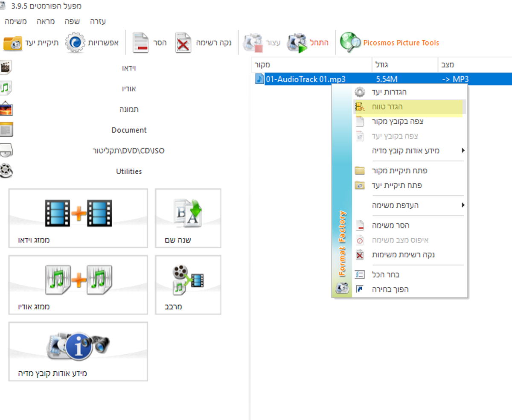
Task: Open the משימה menu
Action: 16,21
